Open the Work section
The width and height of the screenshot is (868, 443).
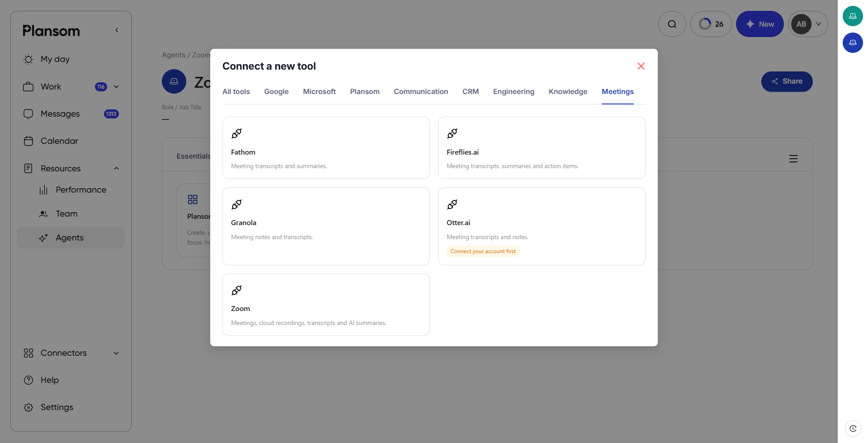(51, 87)
